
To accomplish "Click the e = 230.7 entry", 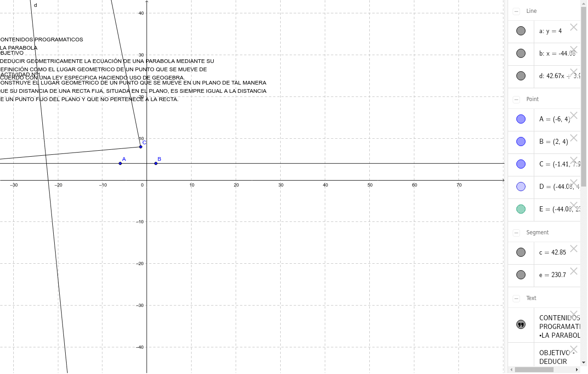I will [553, 275].
